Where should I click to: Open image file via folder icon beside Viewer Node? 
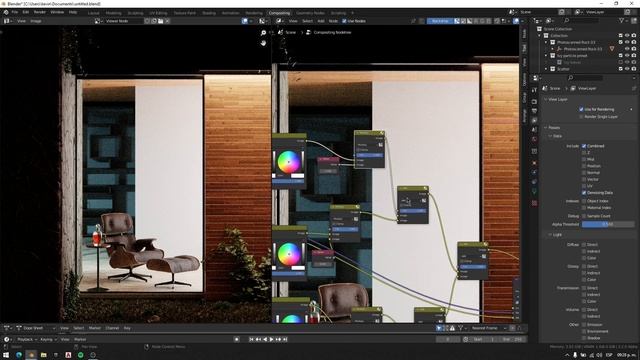[161, 21]
